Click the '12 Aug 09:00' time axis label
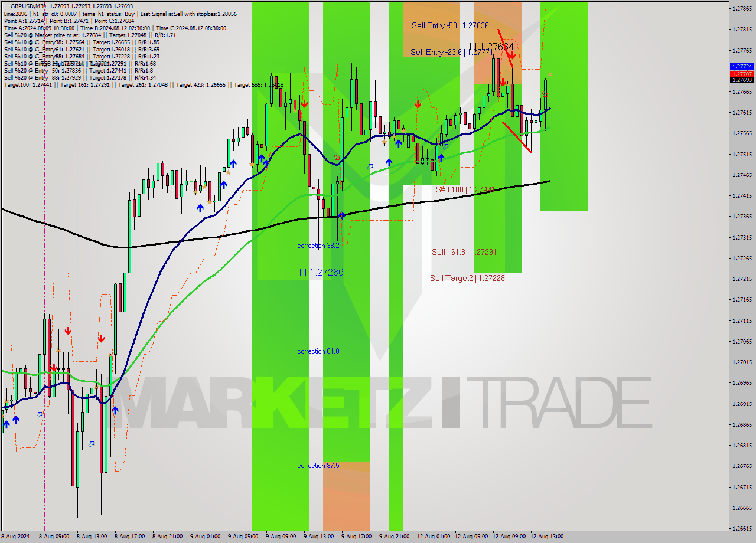 pos(509,537)
